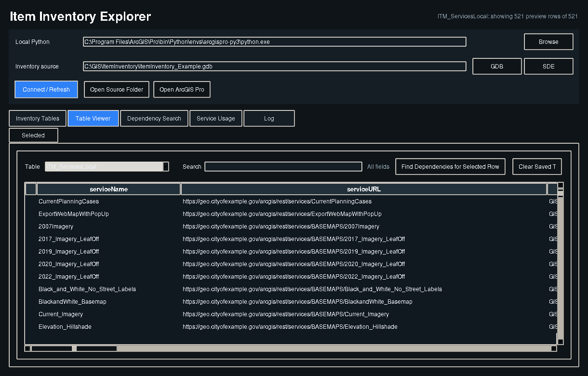Select the 2007Imagery service name
Screen dimensions: 588x376
point(56,227)
